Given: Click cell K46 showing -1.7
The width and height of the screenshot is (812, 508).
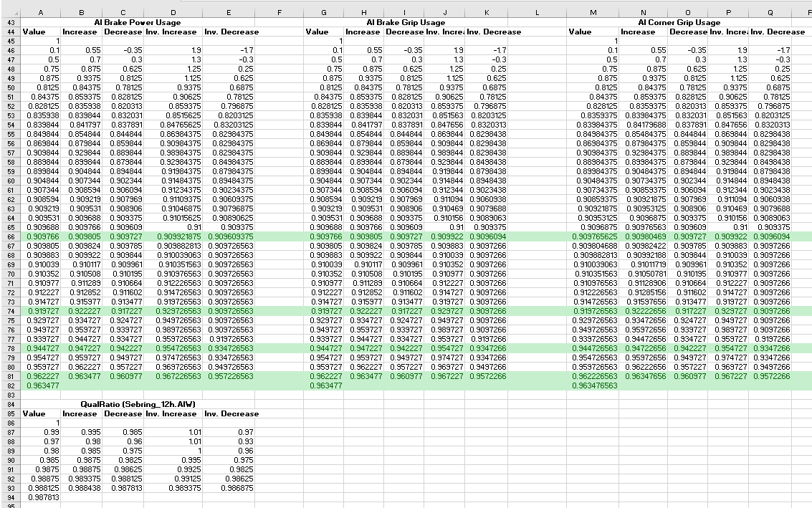Looking at the screenshot, I should tap(486, 50).
